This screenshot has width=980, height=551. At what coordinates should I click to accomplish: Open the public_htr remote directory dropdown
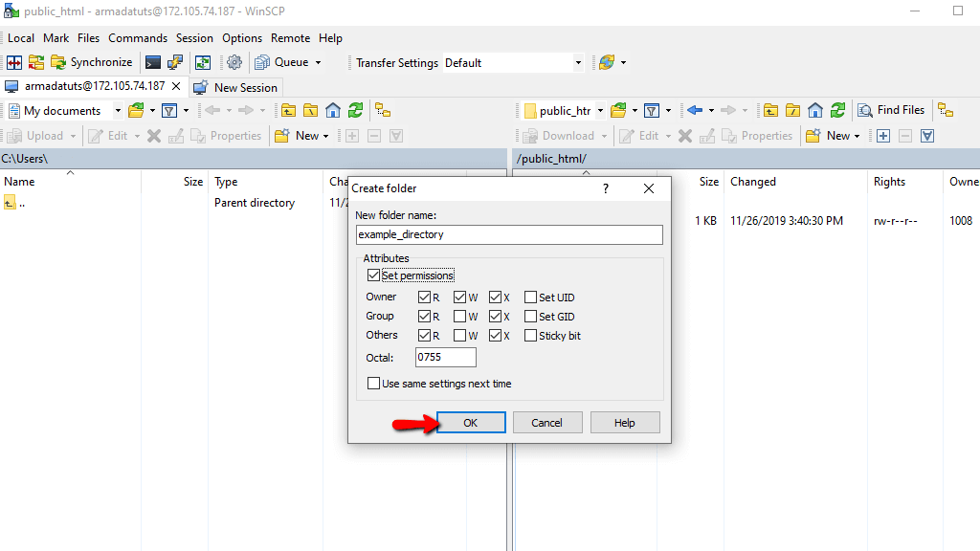point(600,111)
